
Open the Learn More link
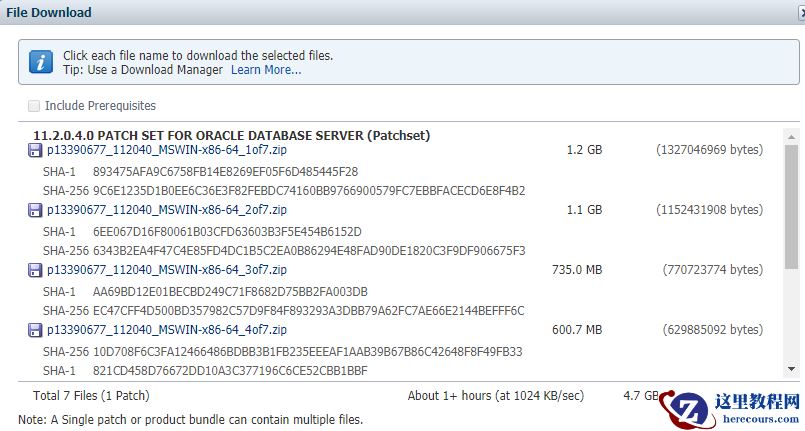(266, 70)
